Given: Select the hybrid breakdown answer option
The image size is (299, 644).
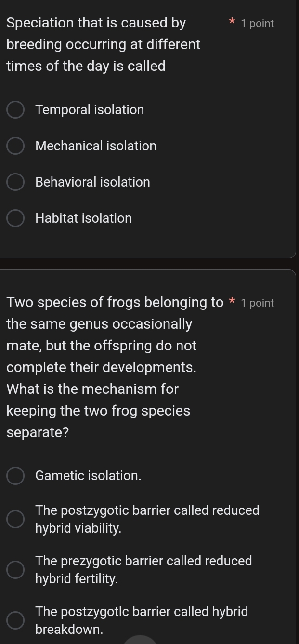Looking at the screenshot, I should click(x=15, y=620).
